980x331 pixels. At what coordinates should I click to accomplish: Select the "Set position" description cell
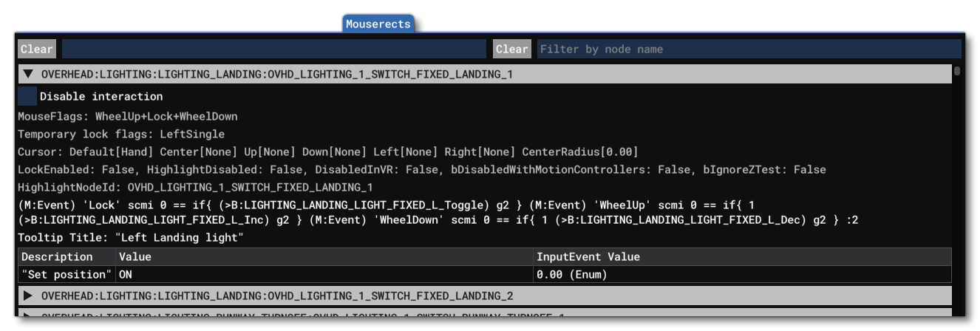(x=67, y=274)
